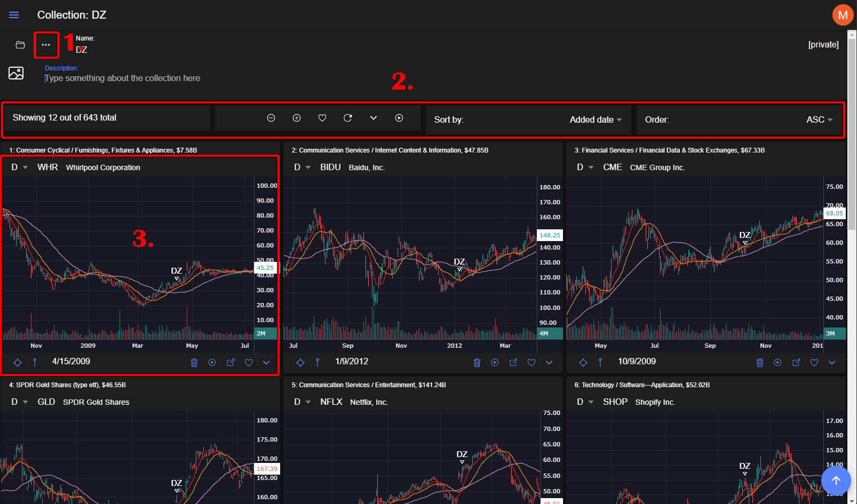Delete the BIDU chart with trash icon

[x=477, y=363]
